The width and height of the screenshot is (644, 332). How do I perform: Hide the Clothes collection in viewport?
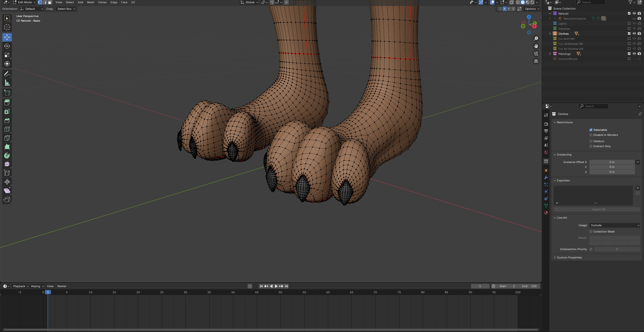634,34
